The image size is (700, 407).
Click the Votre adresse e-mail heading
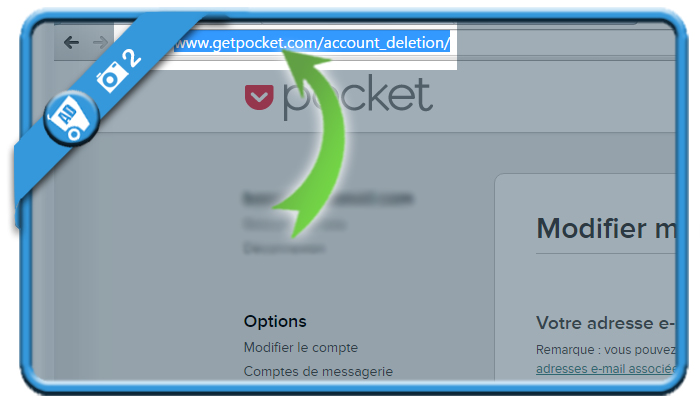[x=606, y=323]
